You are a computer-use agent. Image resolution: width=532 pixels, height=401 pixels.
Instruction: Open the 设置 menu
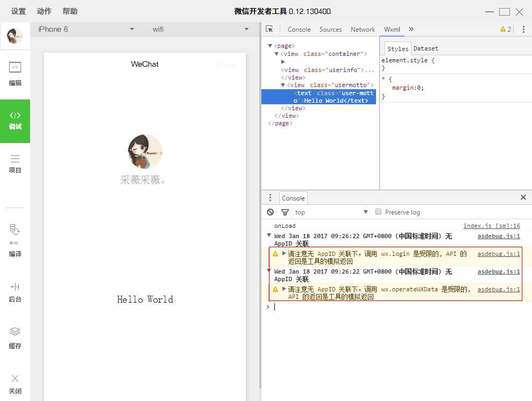point(18,11)
